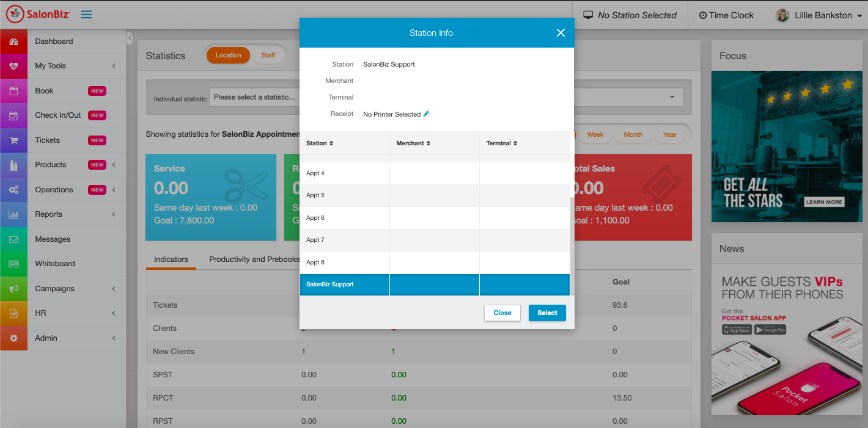868x428 pixels.
Task: Select the Week period toggle
Action: (x=595, y=134)
